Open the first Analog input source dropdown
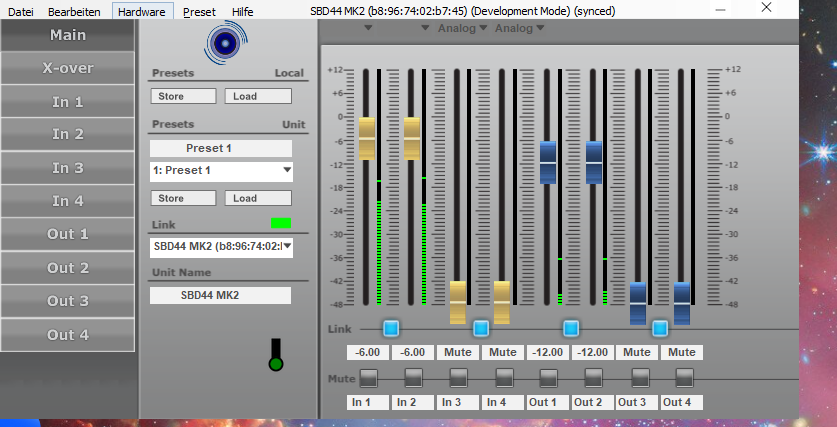 point(463,28)
